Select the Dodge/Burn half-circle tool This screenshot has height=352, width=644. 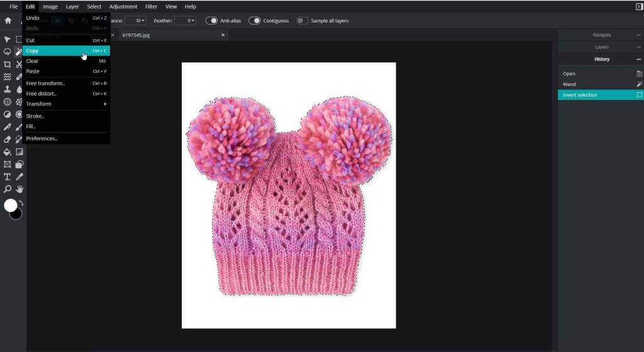[7, 114]
